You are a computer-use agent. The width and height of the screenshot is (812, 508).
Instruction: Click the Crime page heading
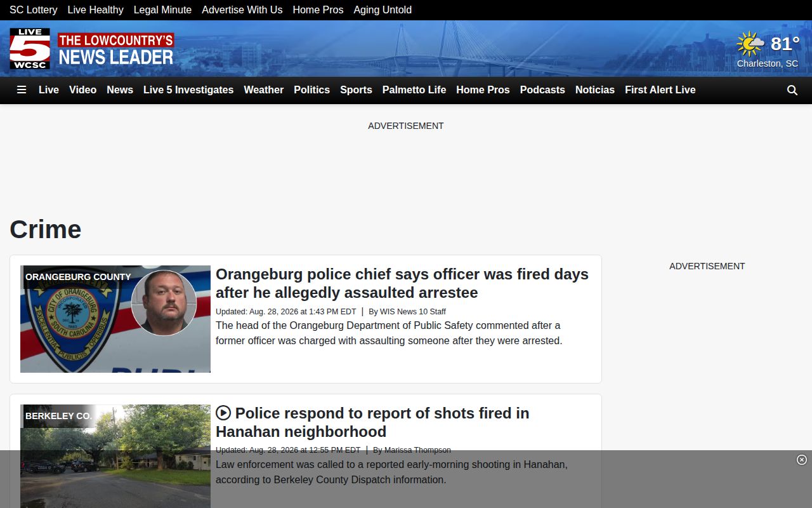pyautogui.click(x=46, y=229)
